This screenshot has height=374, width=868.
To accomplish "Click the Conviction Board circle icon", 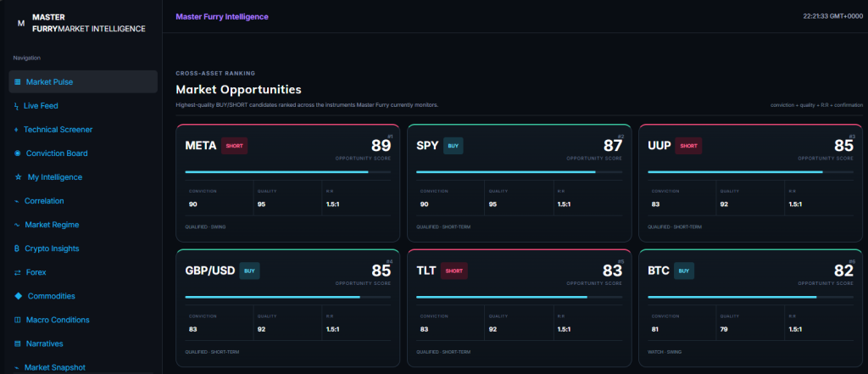I will pos(17,154).
